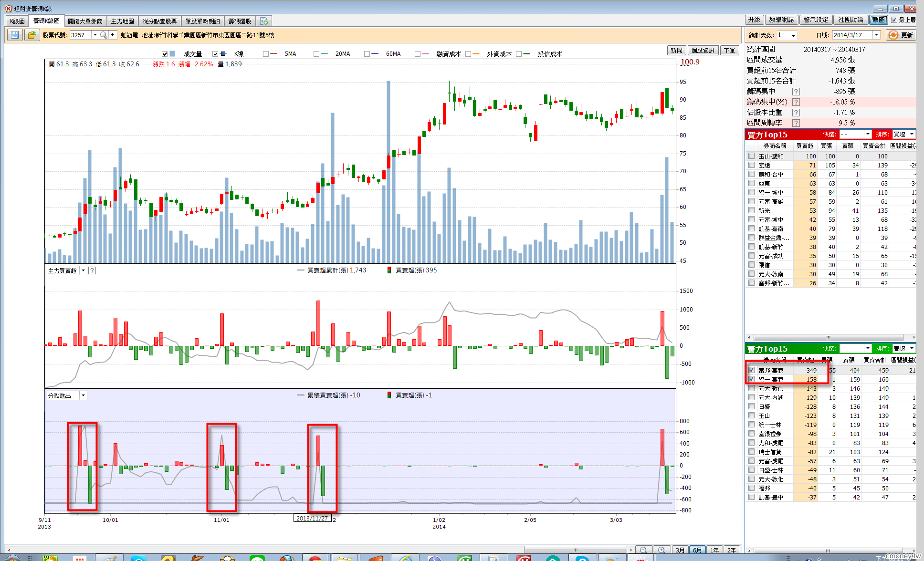Uncheck the 成交量 volume checkbox
Viewport: 924px width, 561px height.
point(165,54)
